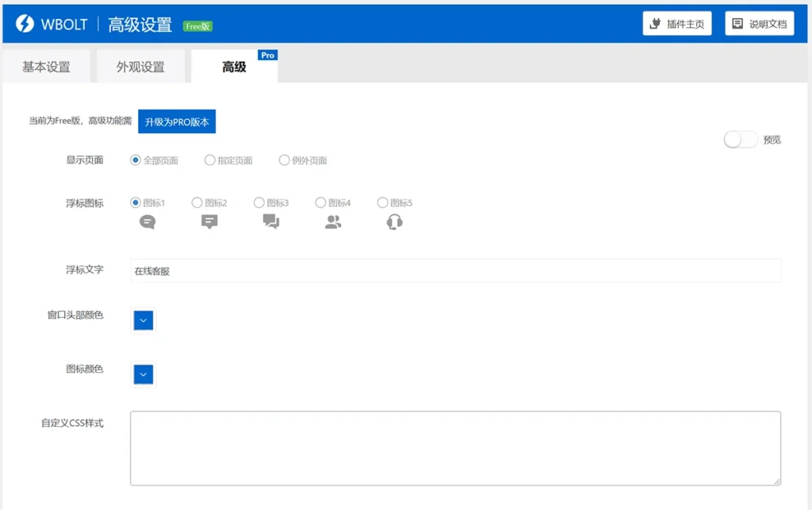Open the 图标颜色 color dropdown

pyautogui.click(x=143, y=374)
